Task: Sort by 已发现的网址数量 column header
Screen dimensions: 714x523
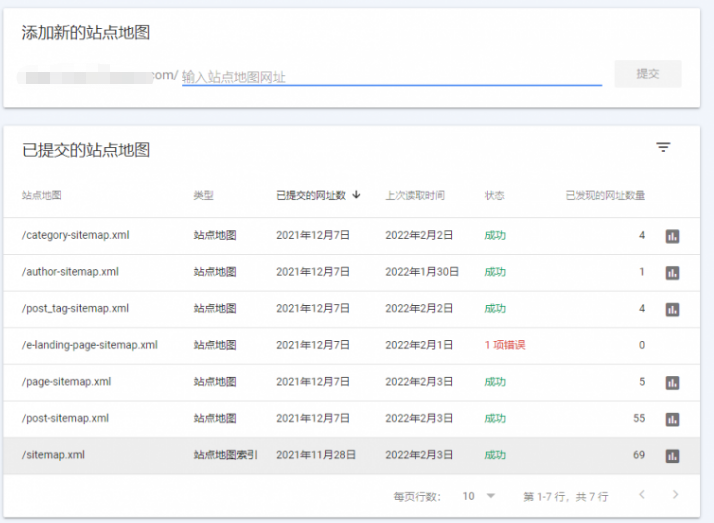Action: click(x=605, y=195)
